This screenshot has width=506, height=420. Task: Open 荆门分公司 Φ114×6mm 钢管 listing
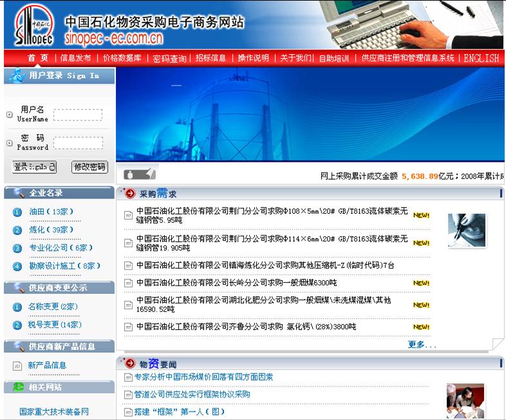tap(272, 243)
